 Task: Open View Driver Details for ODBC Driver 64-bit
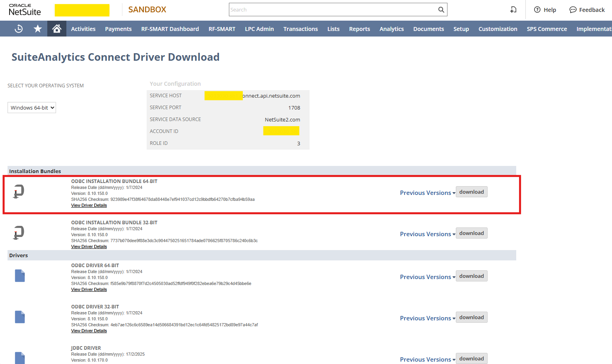click(x=89, y=290)
